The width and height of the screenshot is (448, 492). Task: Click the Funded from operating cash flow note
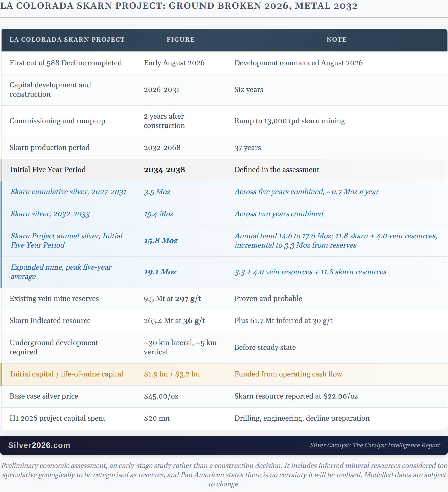[x=288, y=374]
